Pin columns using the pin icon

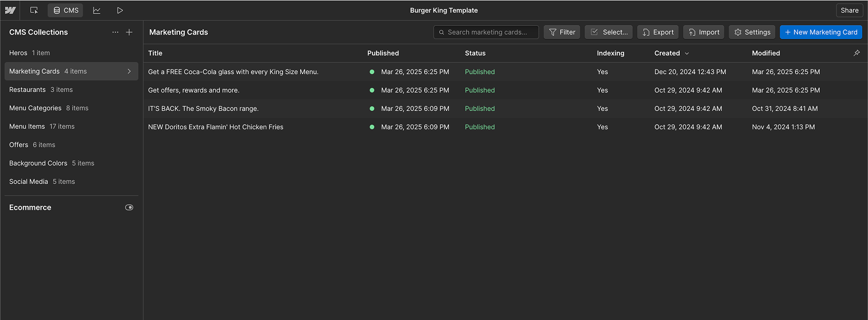pos(857,53)
